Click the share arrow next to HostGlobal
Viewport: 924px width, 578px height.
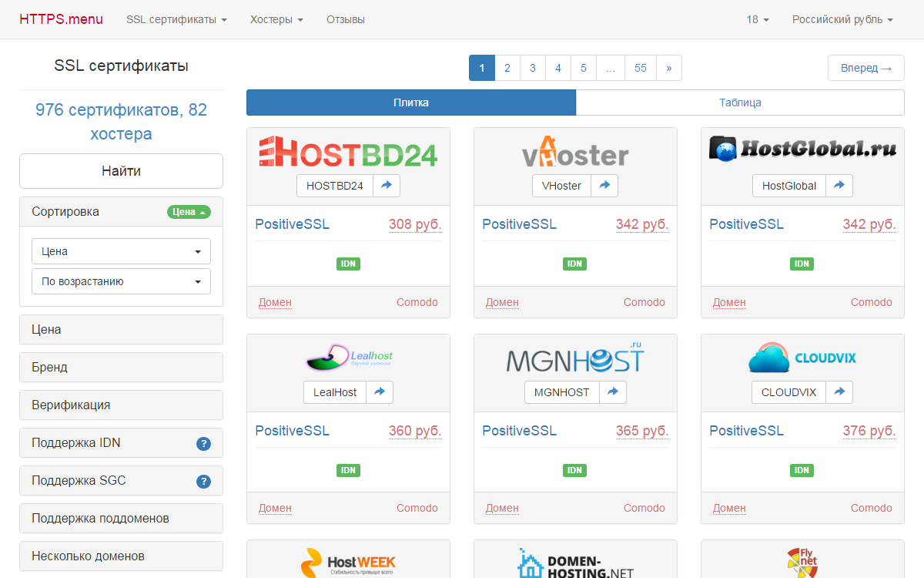point(839,186)
